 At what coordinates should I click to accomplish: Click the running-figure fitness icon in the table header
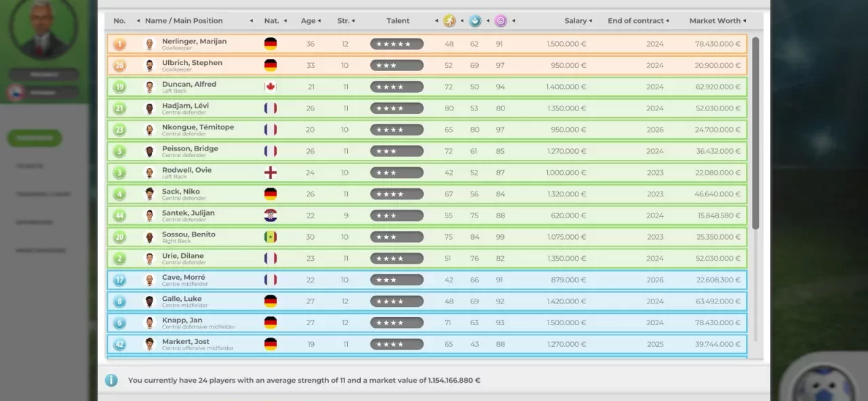(x=450, y=21)
